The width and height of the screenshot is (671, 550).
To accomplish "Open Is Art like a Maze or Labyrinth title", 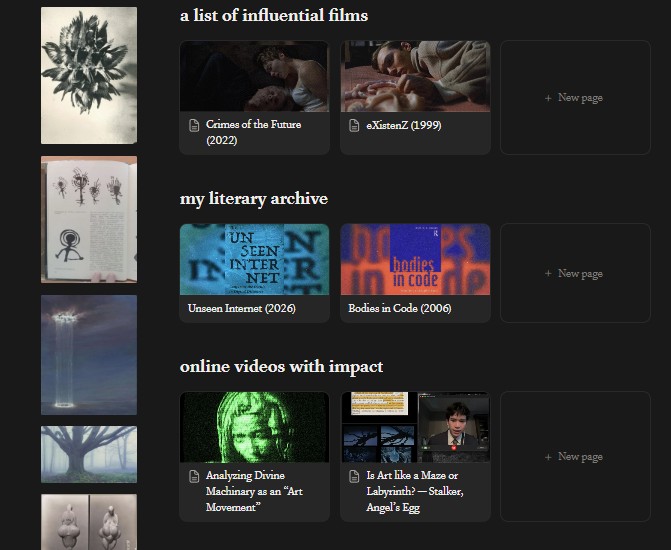I will pos(415,491).
